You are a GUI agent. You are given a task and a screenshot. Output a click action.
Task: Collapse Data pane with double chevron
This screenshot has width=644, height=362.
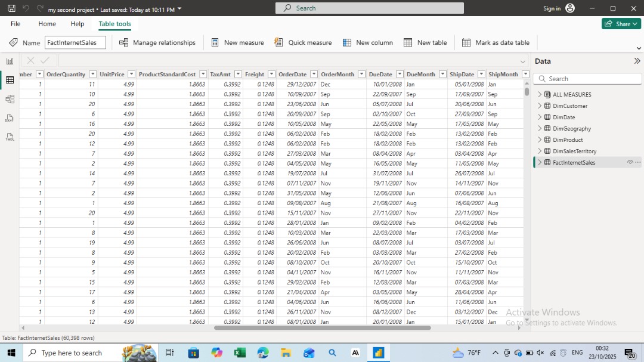pyautogui.click(x=637, y=61)
